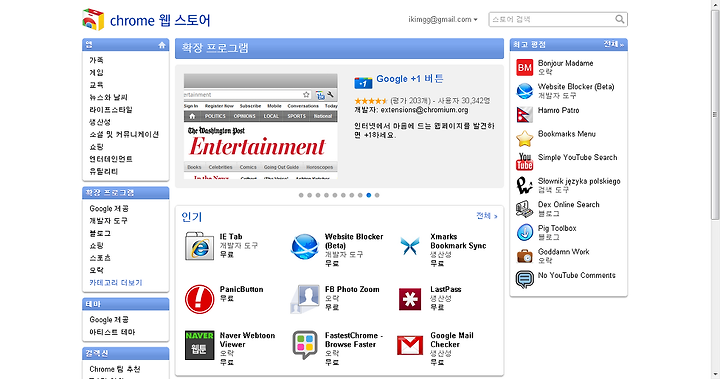The width and height of the screenshot is (720, 379).
Task: Open the Website Blocker globe icon in the popular section
Action: tap(305, 246)
